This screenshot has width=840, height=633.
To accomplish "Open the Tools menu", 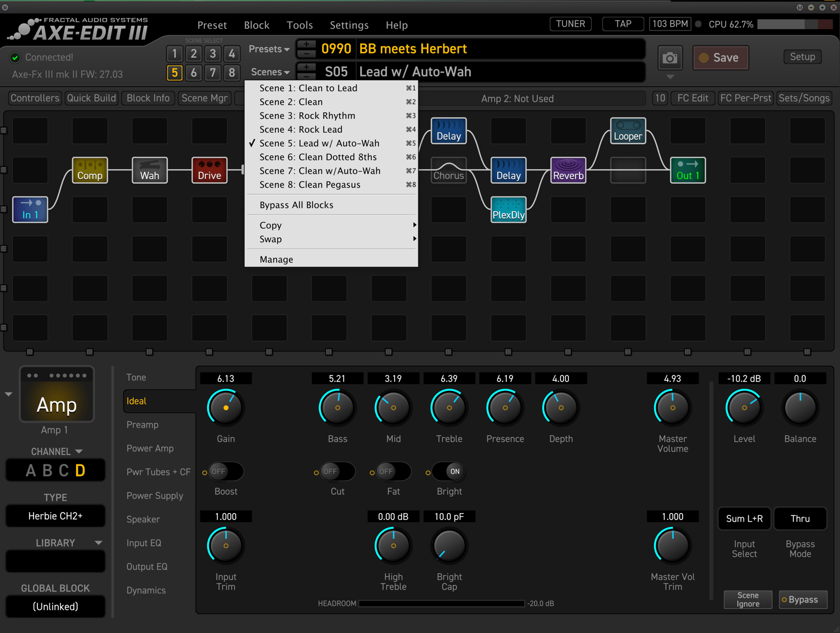I will (x=300, y=25).
